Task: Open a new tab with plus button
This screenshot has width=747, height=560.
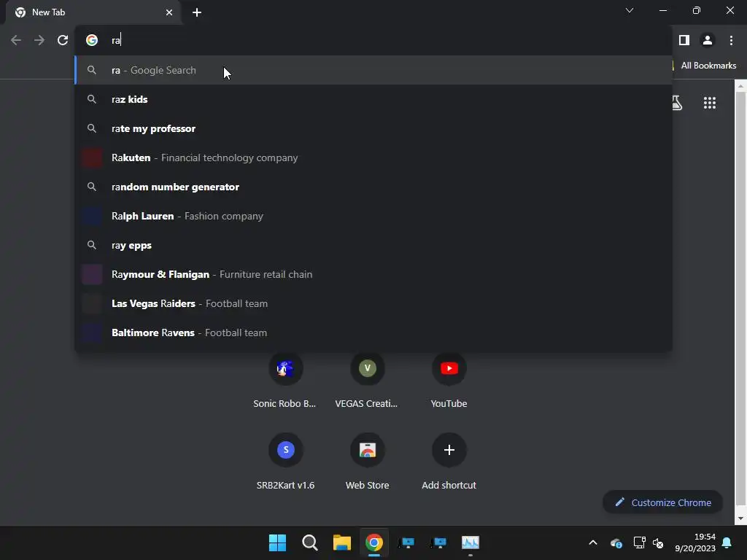Action: (197, 12)
